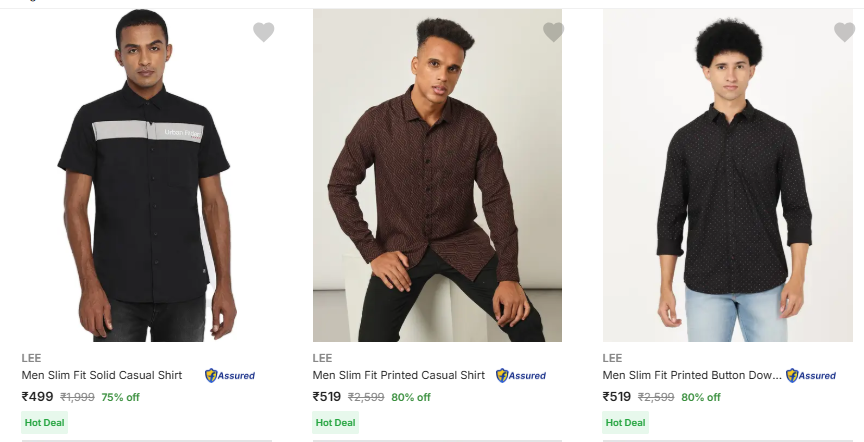Click Assured badge on Solid Casual Shirt

coord(230,376)
